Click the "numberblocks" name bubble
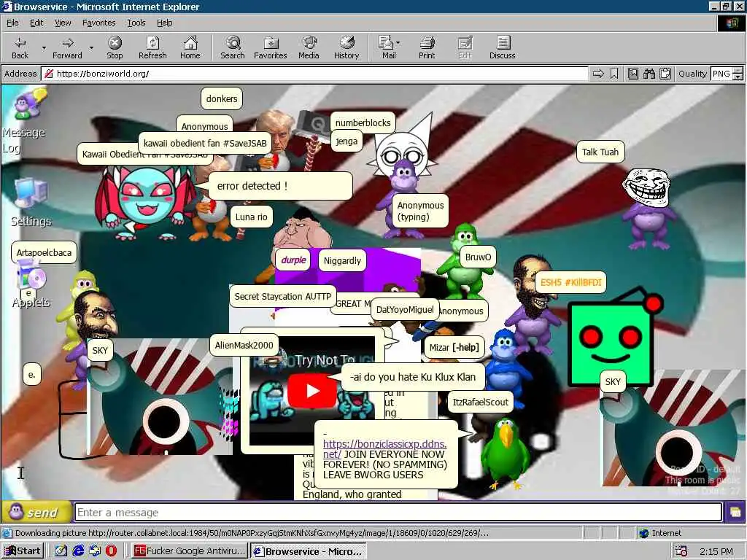The height and width of the screenshot is (560, 747). (363, 122)
